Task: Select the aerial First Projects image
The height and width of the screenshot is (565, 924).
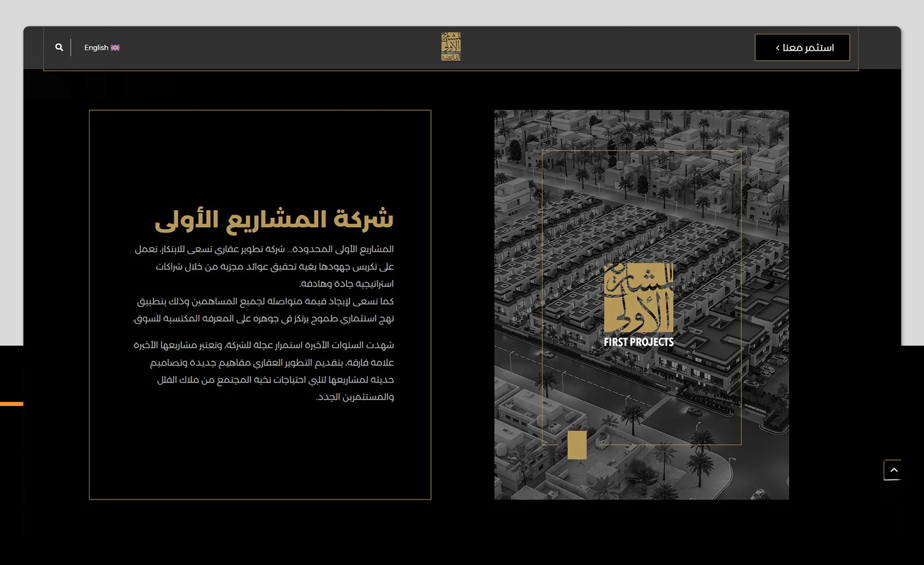Action: (641, 305)
